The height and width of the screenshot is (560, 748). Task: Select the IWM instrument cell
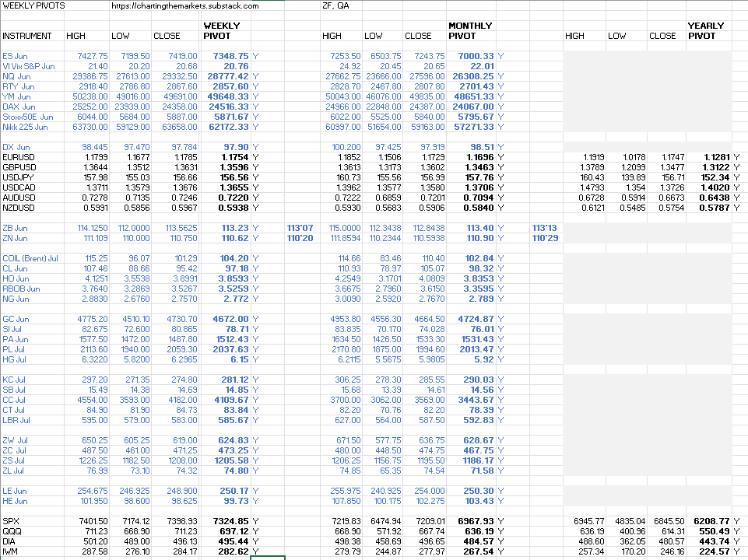pos(10,551)
